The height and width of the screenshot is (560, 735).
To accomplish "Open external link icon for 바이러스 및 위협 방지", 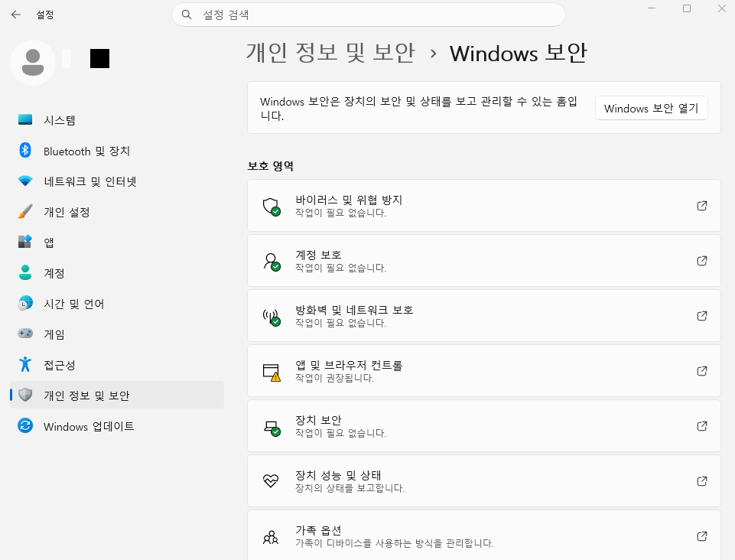I will [701, 206].
